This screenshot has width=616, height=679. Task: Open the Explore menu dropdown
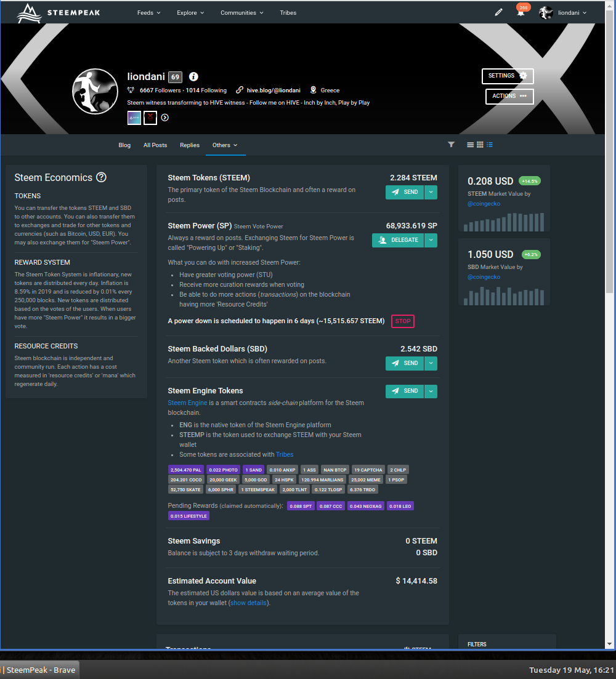click(190, 12)
